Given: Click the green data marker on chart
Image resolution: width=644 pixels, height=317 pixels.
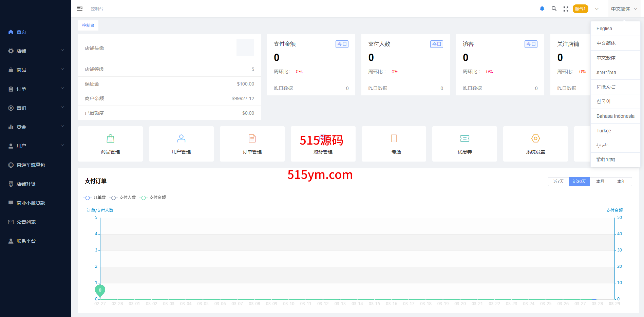Looking at the screenshot, I should pos(100,290).
